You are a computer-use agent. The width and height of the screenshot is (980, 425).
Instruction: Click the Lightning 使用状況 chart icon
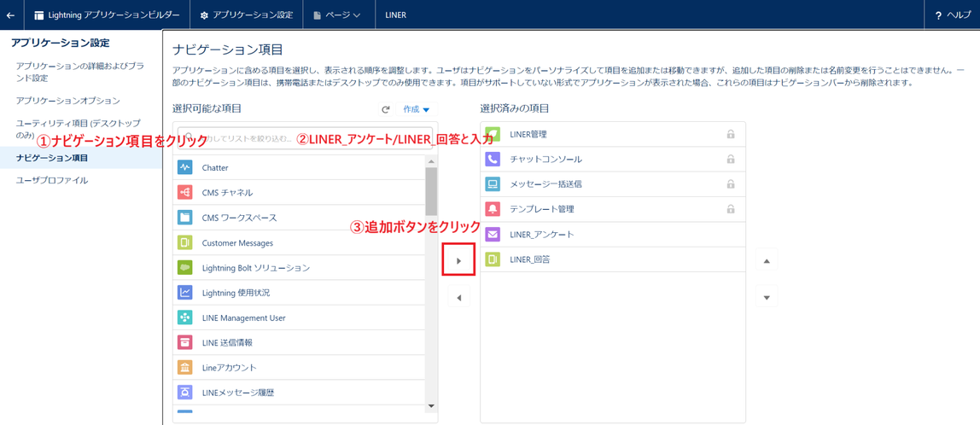point(185,293)
